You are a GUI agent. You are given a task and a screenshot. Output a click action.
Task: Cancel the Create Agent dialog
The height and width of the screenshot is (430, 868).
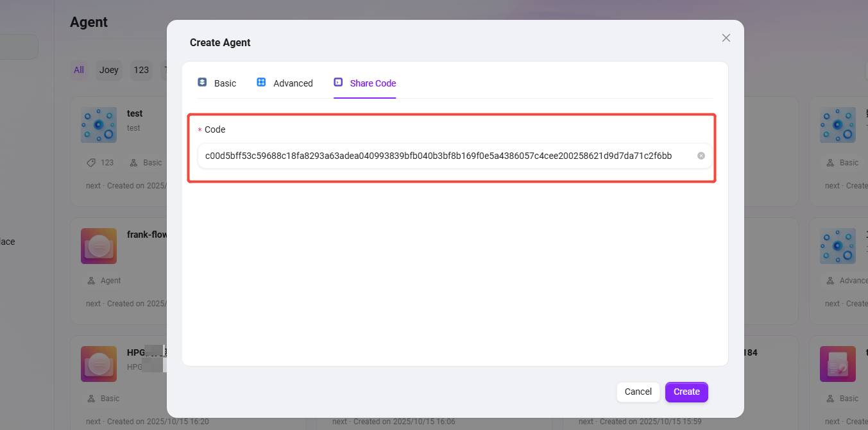click(x=638, y=392)
